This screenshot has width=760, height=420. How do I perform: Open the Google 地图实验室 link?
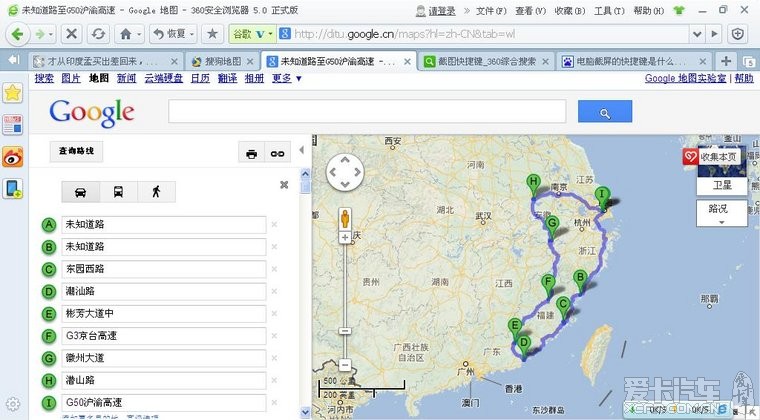click(x=685, y=78)
